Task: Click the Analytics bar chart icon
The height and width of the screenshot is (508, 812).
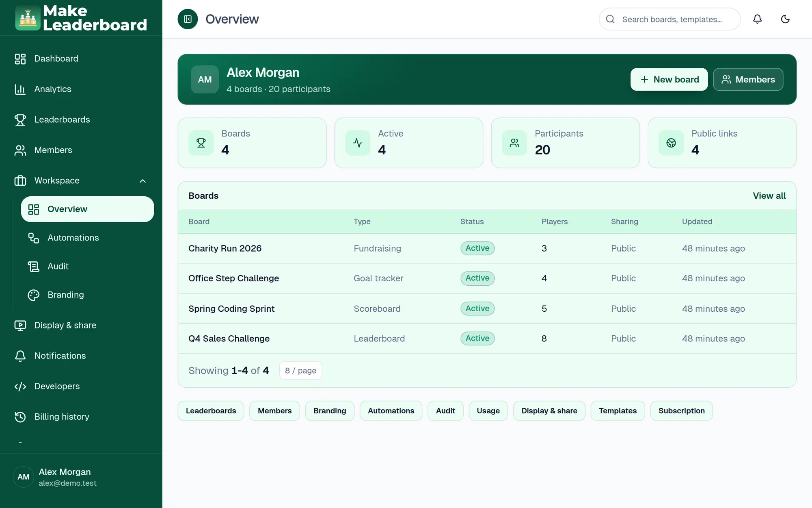Action: coord(20,89)
